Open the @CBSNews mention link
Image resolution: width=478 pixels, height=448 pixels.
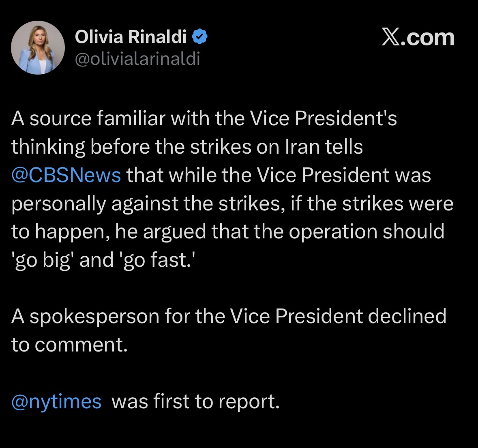coord(66,175)
